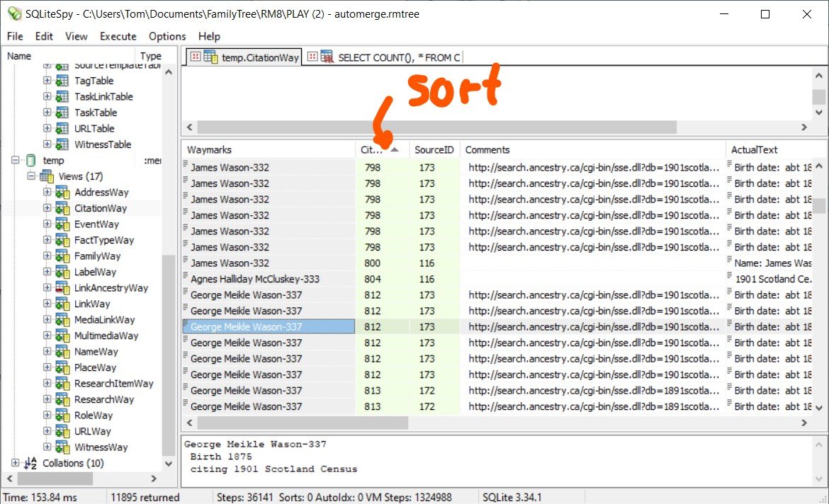Select the LinkWay view in tree
The height and width of the screenshot is (504, 829).
[92, 304]
